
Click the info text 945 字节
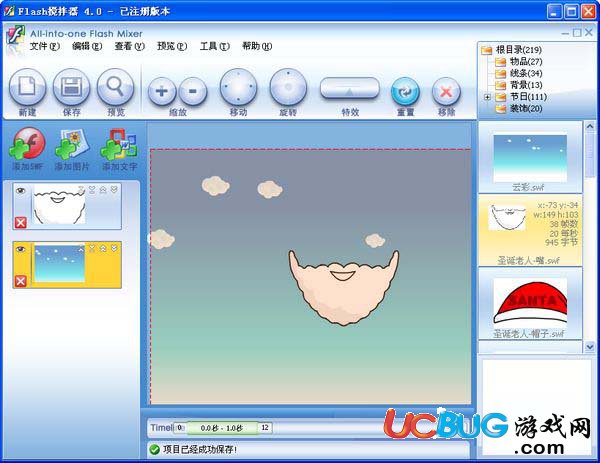coord(561,242)
